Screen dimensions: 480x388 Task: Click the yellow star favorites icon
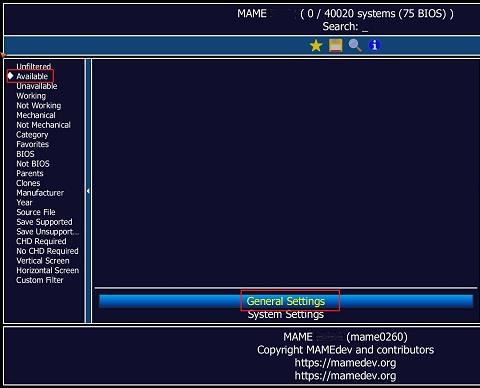(x=316, y=45)
